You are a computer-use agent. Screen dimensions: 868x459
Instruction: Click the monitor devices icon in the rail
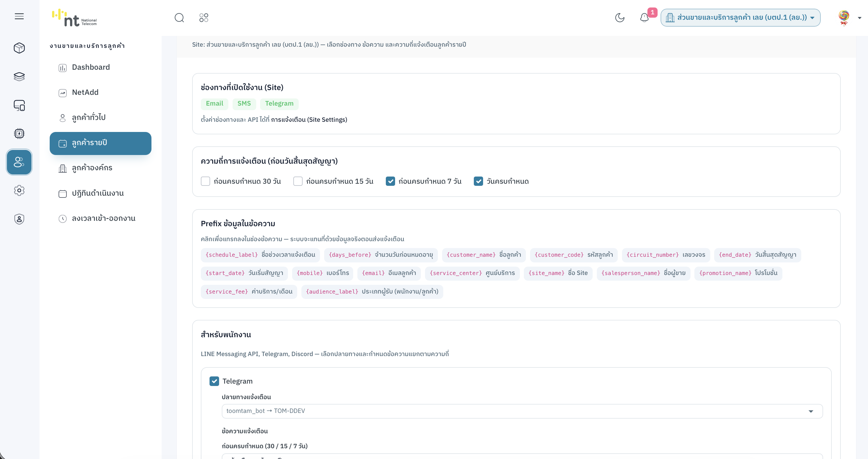click(19, 105)
